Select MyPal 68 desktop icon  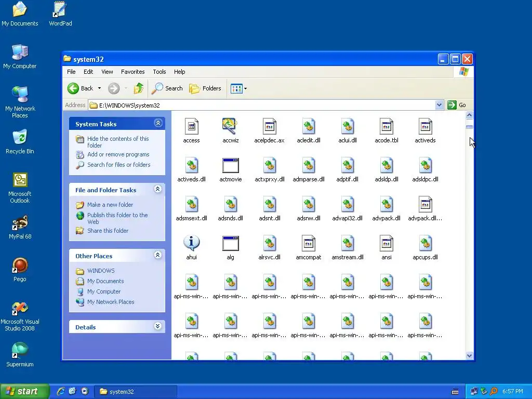[20, 228]
